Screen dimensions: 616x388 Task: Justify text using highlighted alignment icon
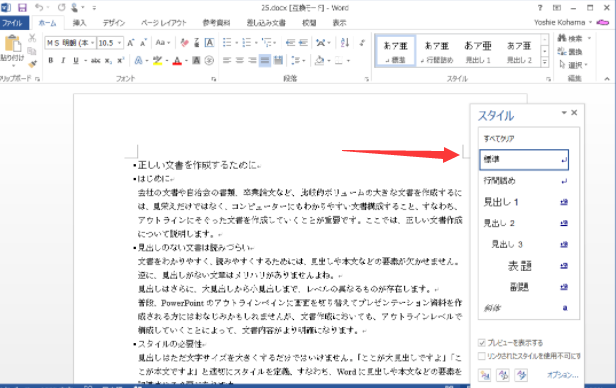pyautogui.click(x=265, y=60)
